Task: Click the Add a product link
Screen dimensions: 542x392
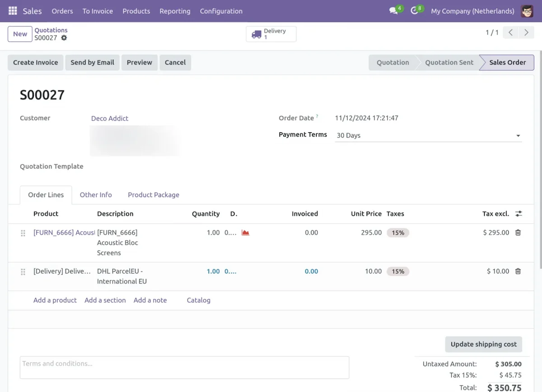Action: click(x=55, y=300)
